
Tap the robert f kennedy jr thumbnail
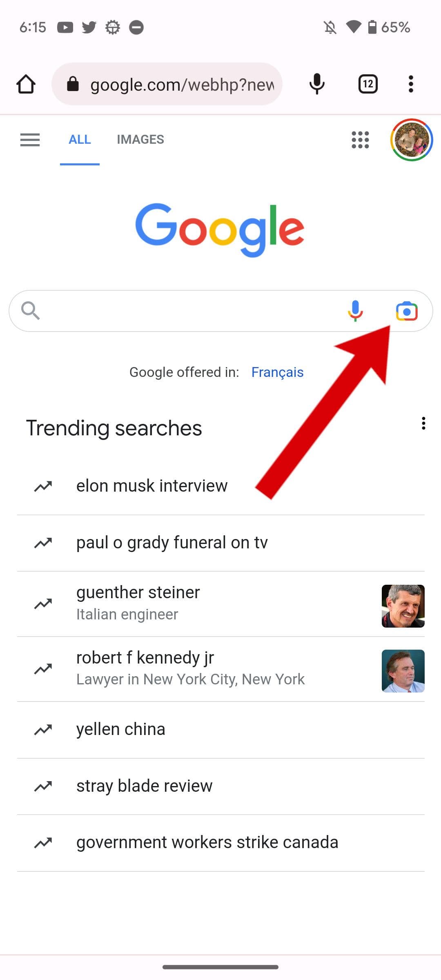coord(403,671)
